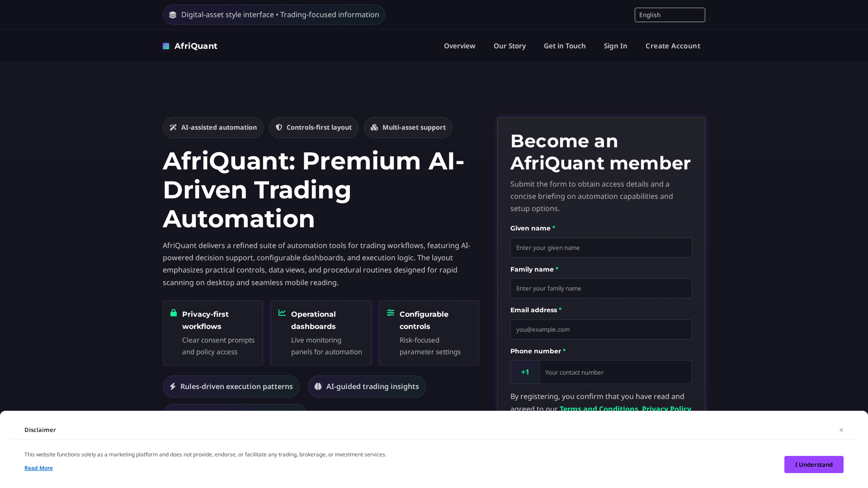Click the cubes icon beside Multi-asset support
The width and height of the screenshot is (868, 488).
coord(374,127)
